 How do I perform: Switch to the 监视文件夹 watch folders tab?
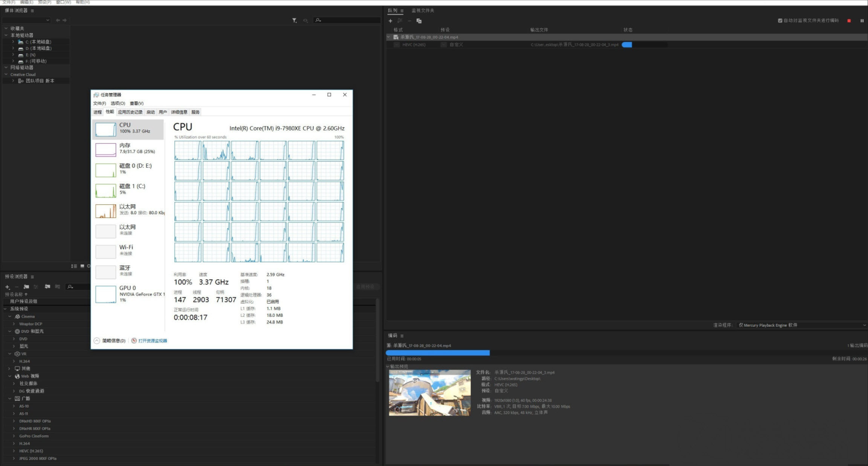pyautogui.click(x=423, y=11)
